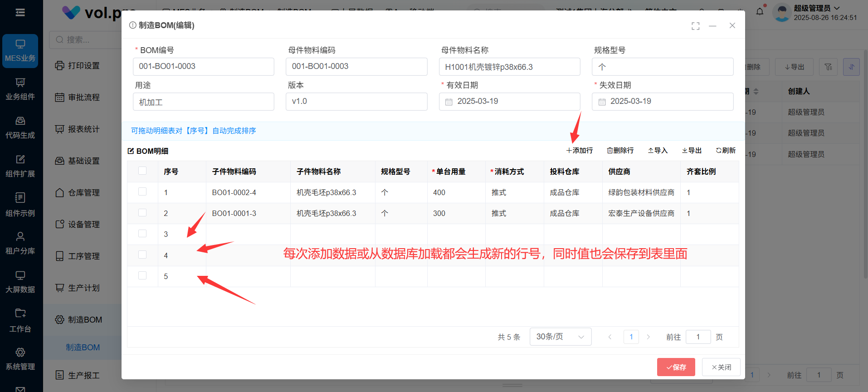This screenshot has height=392, width=868.
Task: Click the 删除行 delete row button
Action: coord(620,151)
